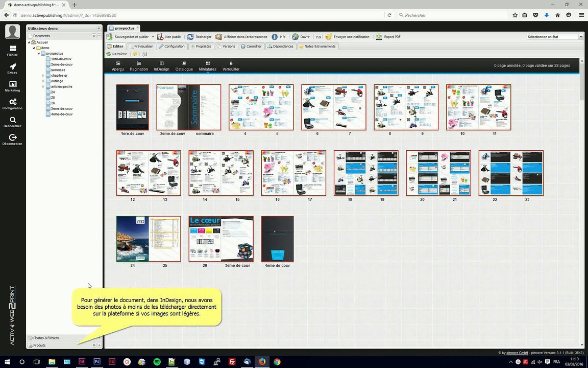Click the Info button
The height and width of the screenshot is (368, 588).
tap(279, 37)
